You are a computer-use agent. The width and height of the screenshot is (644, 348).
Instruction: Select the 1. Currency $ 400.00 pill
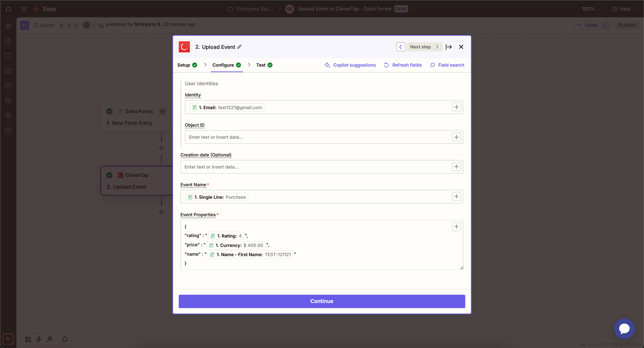236,245
